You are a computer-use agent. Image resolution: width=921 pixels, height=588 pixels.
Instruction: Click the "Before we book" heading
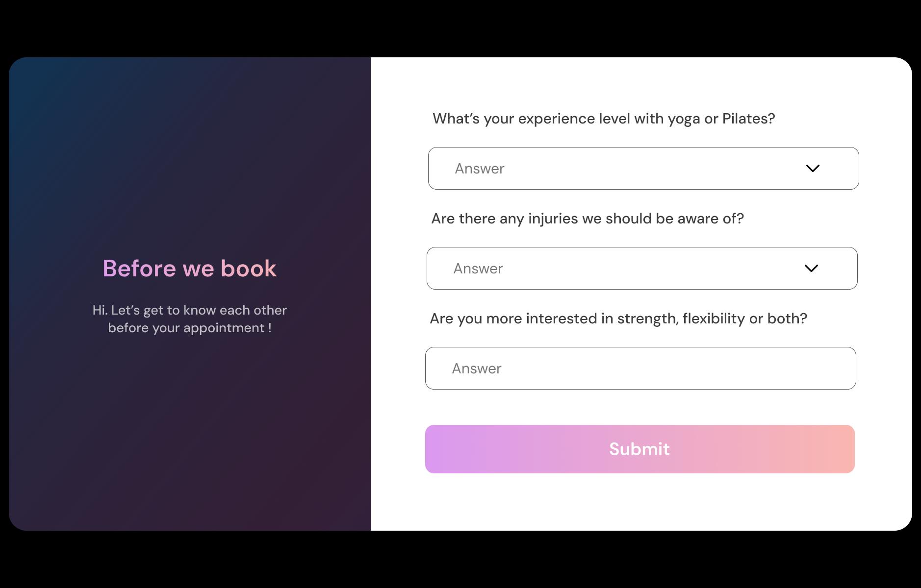[189, 269]
